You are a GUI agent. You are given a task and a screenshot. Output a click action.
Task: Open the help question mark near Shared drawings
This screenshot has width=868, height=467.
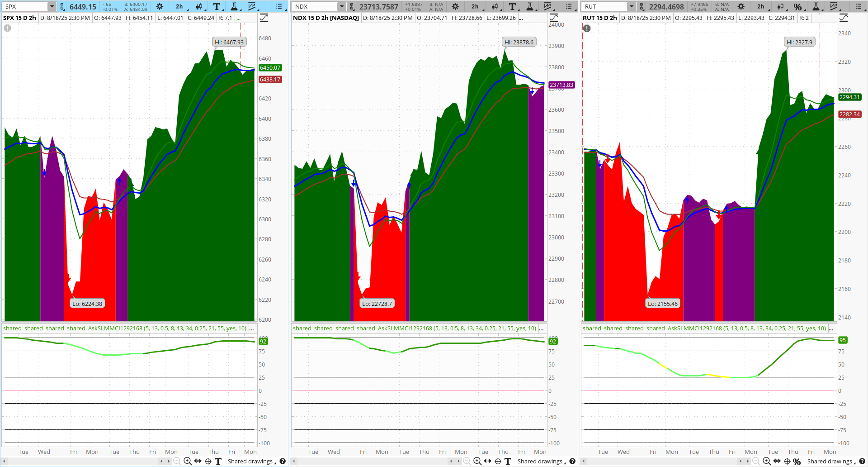click(x=283, y=461)
